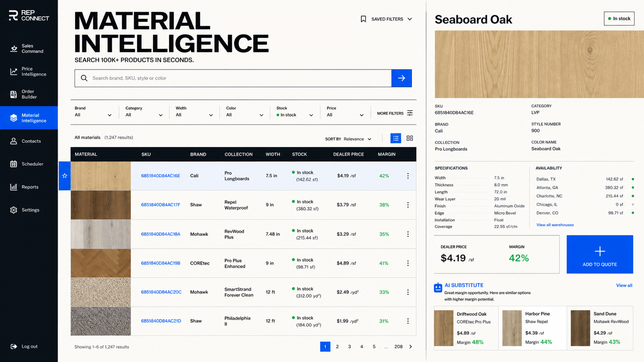Navigate to Price Intelligence

click(29, 72)
